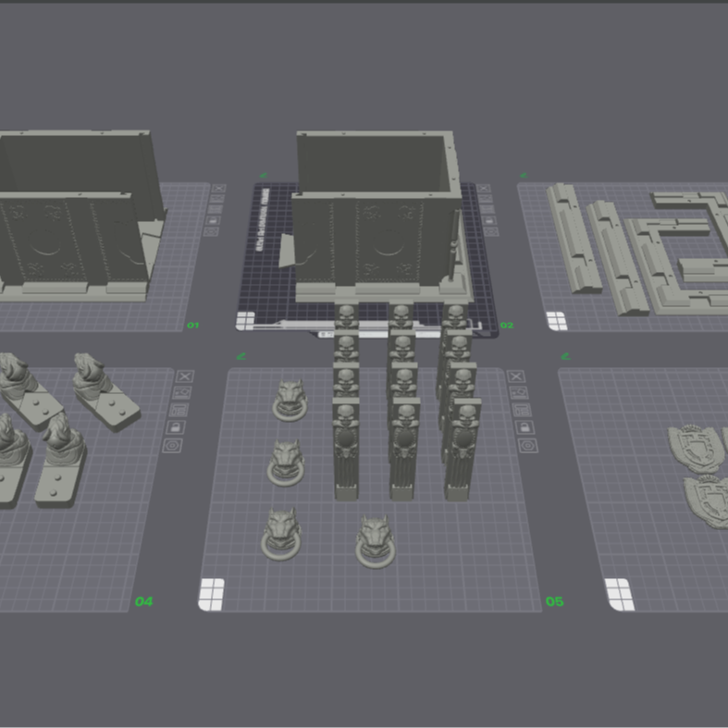Screen dimensions: 728x728
Task: Edit plate 05 name with green pencil
Action: [241, 355]
